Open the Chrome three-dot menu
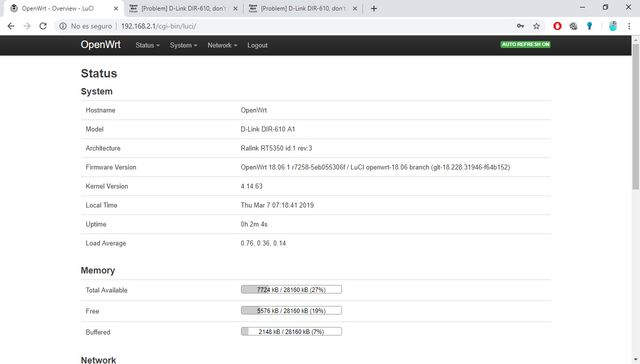 point(629,26)
